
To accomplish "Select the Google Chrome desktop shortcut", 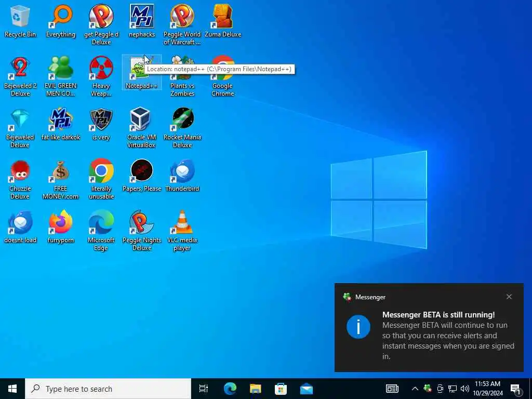I will tap(223, 76).
